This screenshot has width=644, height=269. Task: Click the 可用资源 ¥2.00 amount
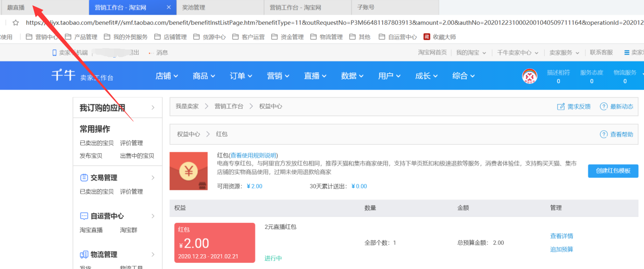click(x=254, y=186)
